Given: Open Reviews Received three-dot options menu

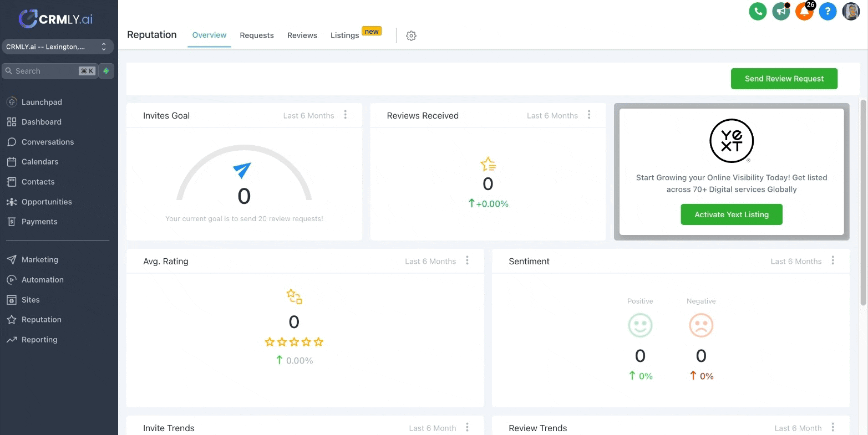Looking at the screenshot, I should tap(589, 115).
